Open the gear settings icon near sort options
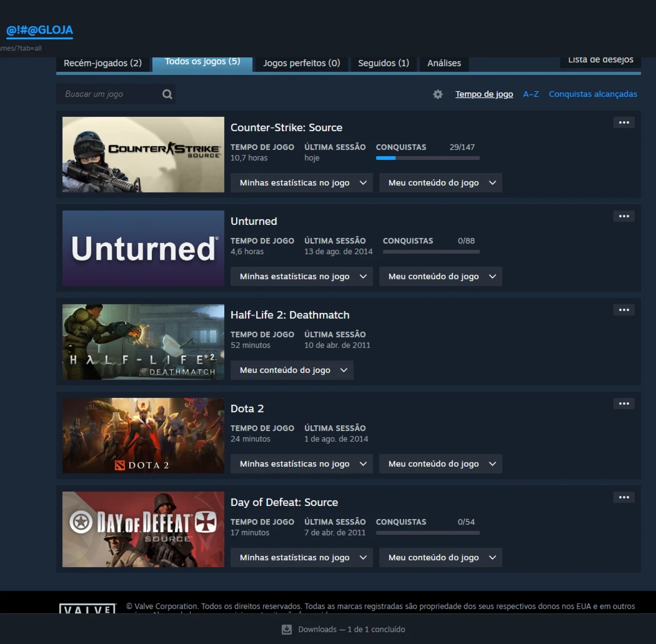 point(438,94)
